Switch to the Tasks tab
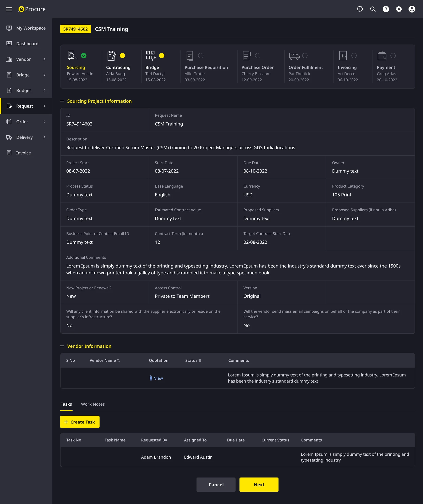 pos(66,404)
